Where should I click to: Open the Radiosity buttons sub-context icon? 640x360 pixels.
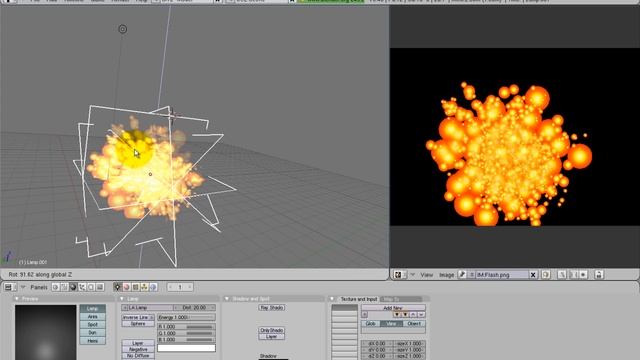144,287
